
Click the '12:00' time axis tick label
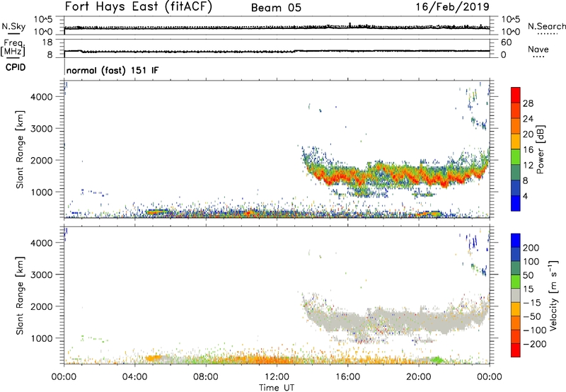pos(277,377)
